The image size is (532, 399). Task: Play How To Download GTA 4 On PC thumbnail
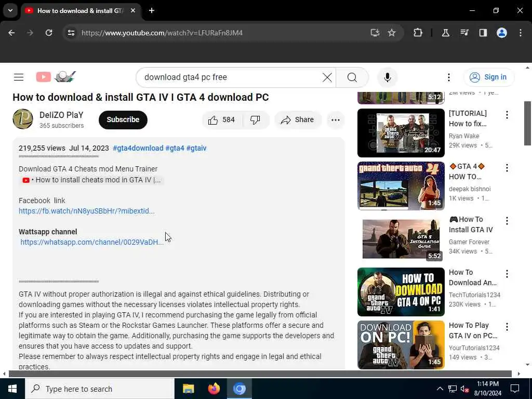pyautogui.click(x=401, y=292)
